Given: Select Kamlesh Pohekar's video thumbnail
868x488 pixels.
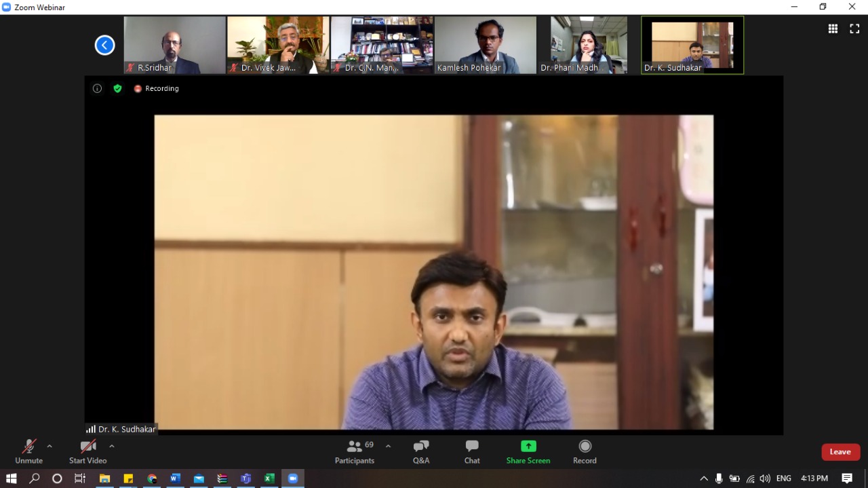Looking at the screenshot, I should [486, 45].
